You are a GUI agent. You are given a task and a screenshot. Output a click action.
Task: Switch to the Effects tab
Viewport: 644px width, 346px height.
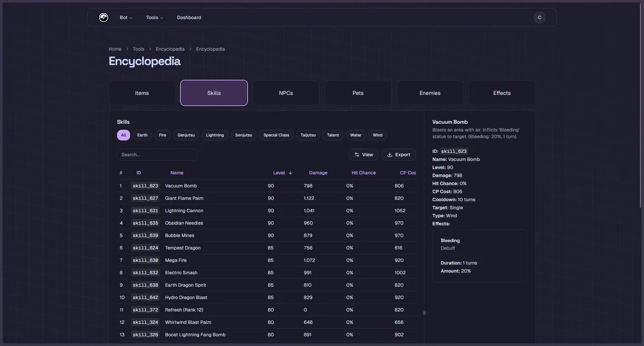pyautogui.click(x=502, y=93)
